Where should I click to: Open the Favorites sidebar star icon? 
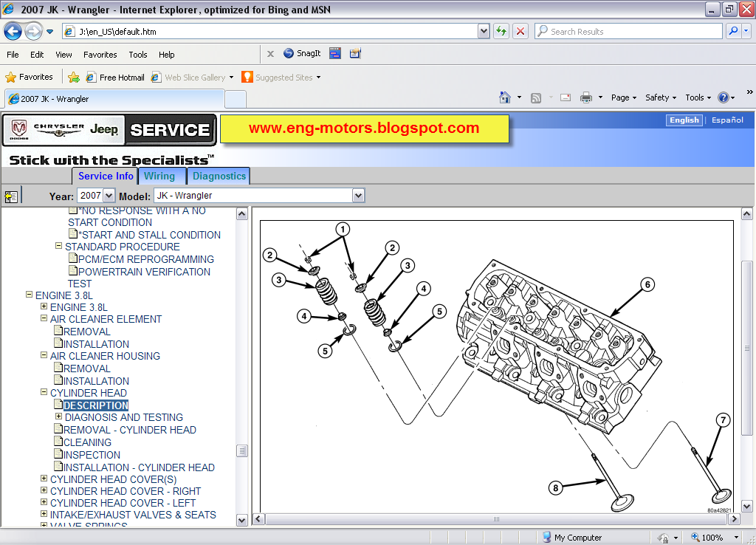coord(12,77)
